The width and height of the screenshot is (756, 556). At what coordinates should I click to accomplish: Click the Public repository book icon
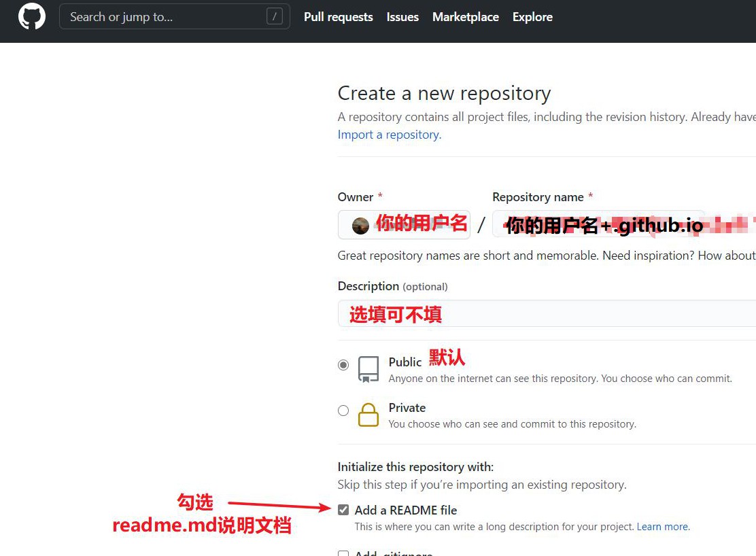368,369
